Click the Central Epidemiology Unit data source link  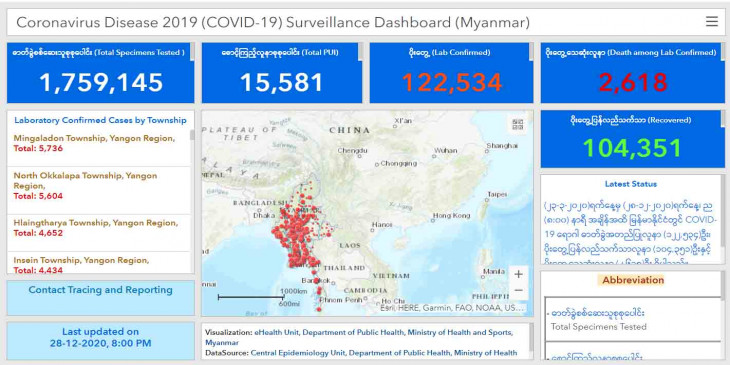pos(384,353)
